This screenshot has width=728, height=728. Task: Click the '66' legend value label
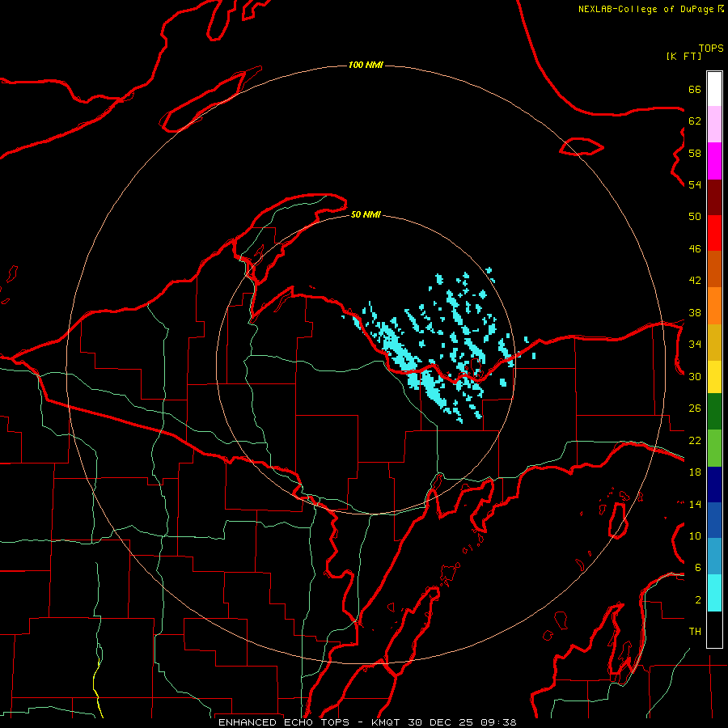695,89
